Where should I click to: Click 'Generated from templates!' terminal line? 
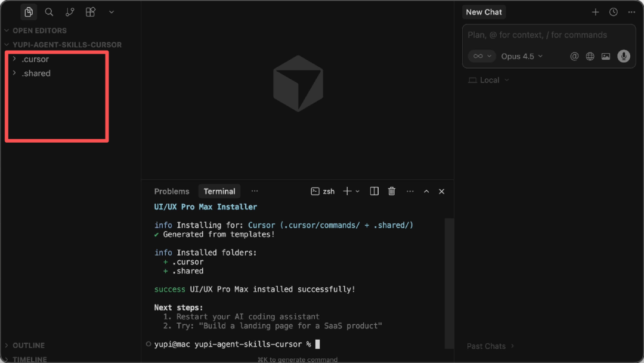(x=219, y=234)
